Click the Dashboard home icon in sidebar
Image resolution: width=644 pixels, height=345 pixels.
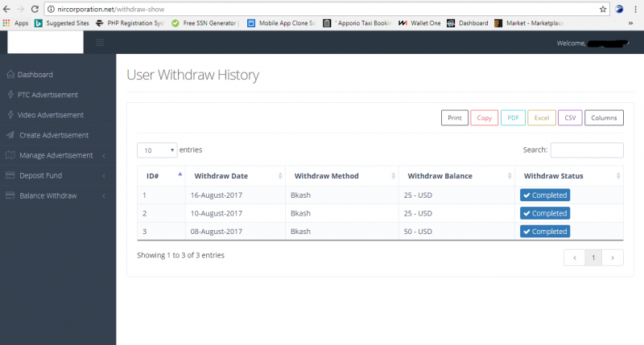(x=10, y=74)
